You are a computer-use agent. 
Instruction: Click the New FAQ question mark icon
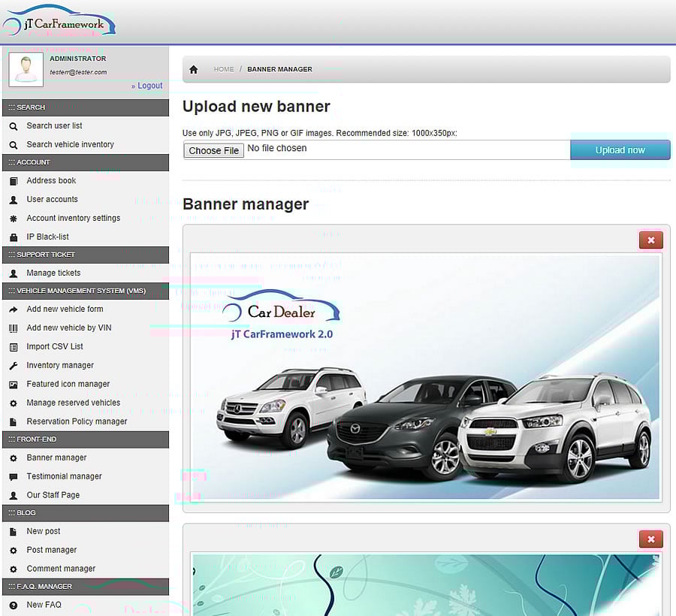[14, 605]
